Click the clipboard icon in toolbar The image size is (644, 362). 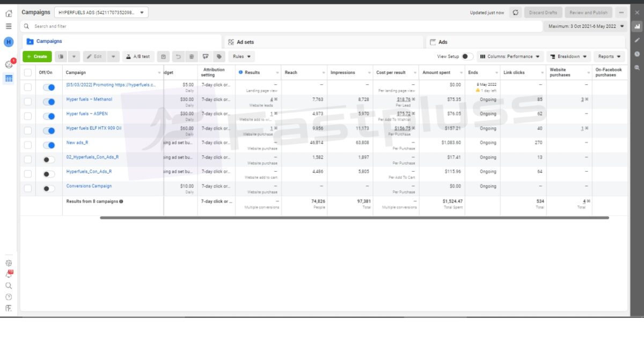click(x=163, y=56)
